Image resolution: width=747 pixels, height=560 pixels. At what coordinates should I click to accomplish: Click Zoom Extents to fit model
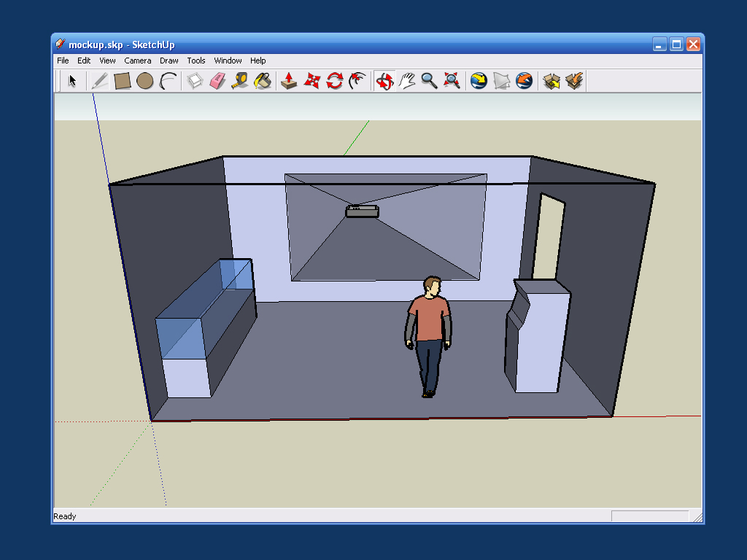pos(452,81)
